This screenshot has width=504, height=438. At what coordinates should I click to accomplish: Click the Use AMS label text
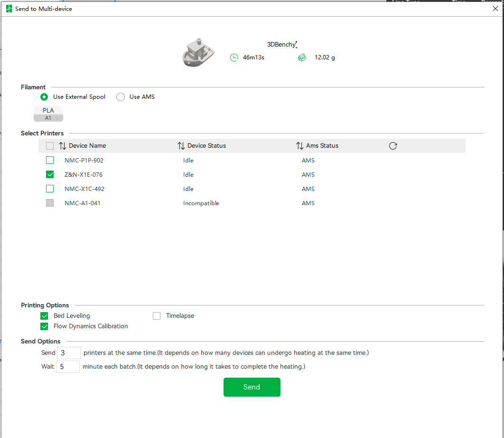click(142, 97)
